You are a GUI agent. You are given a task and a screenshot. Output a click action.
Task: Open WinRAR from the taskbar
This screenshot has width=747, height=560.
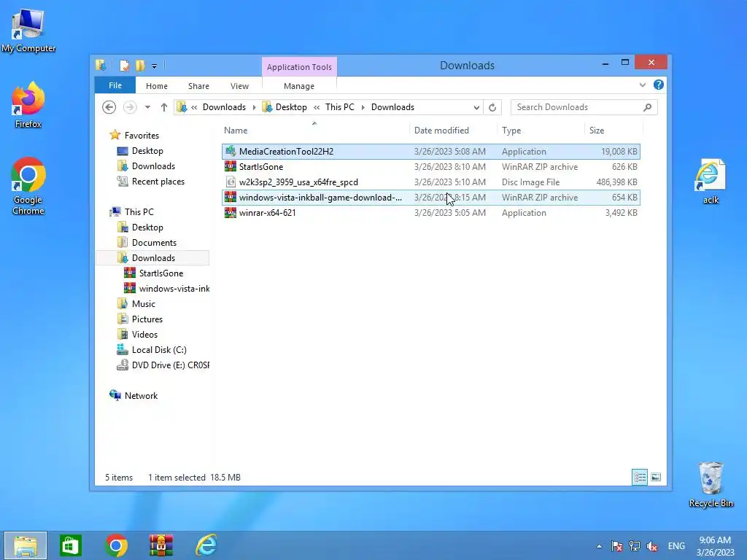click(161, 545)
